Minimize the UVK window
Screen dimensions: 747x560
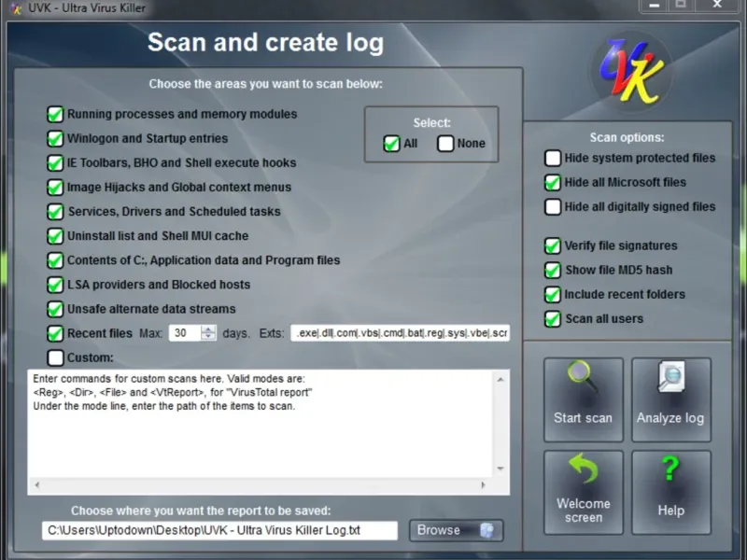(x=655, y=6)
